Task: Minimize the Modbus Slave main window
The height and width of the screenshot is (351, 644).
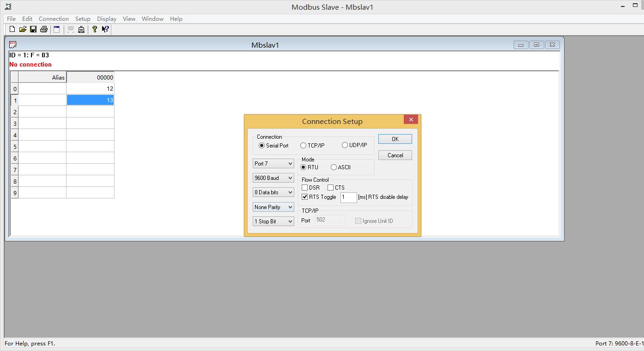Action: tap(622, 6)
